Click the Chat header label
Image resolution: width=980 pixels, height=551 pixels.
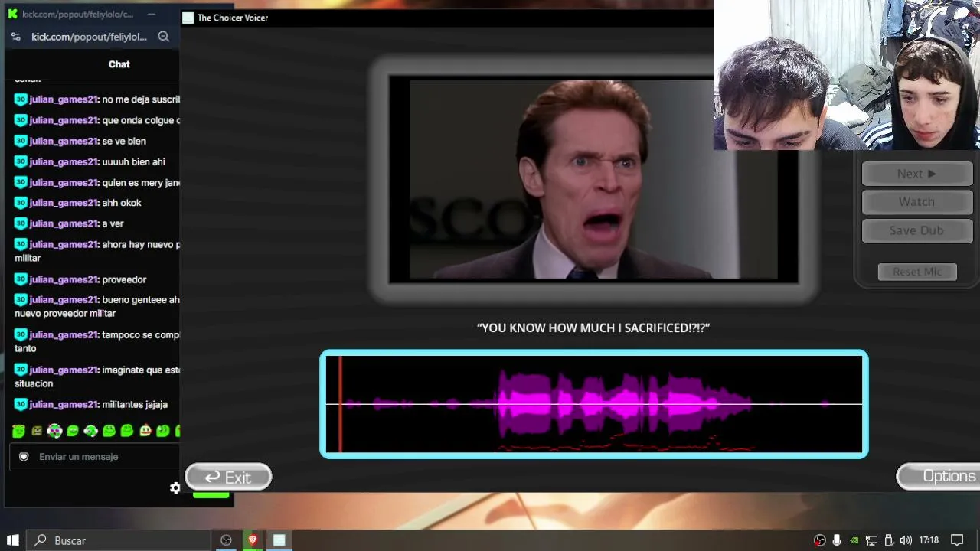119,64
